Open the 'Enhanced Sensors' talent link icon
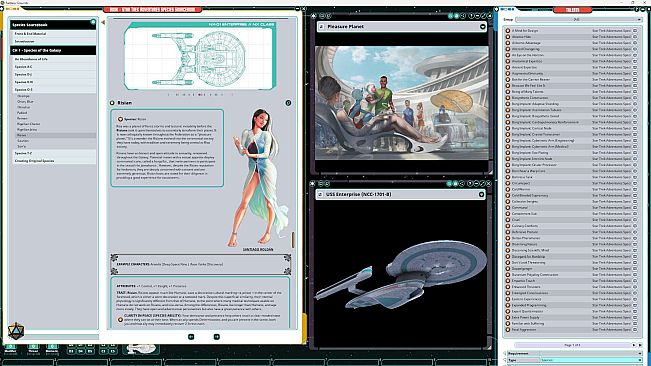The width and height of the screenshot is (651, 366). [x=507, y=287]
